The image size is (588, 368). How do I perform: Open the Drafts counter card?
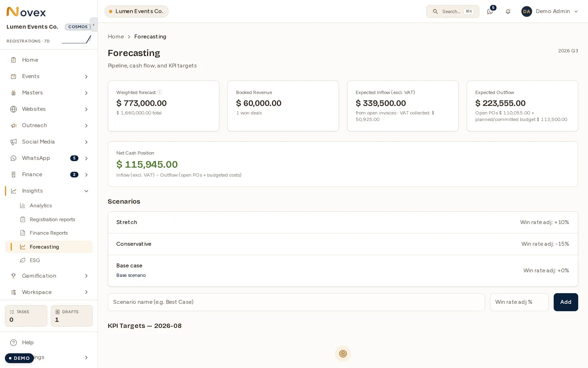coord(71,316)
